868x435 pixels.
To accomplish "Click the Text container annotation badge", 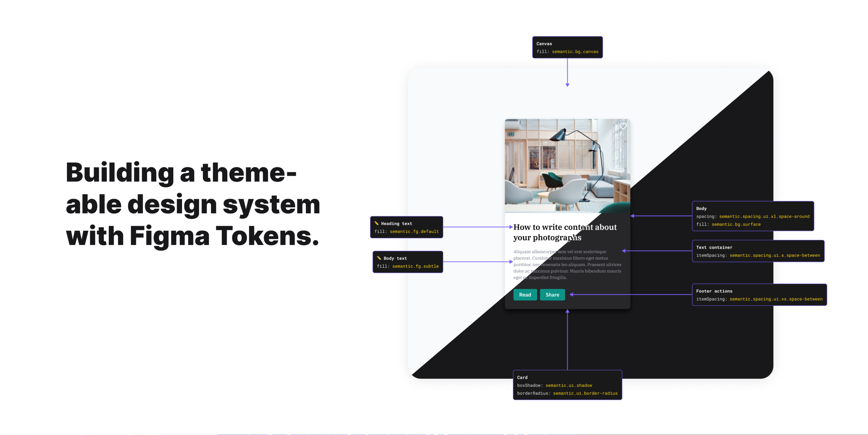I will [x=714, y=247].
